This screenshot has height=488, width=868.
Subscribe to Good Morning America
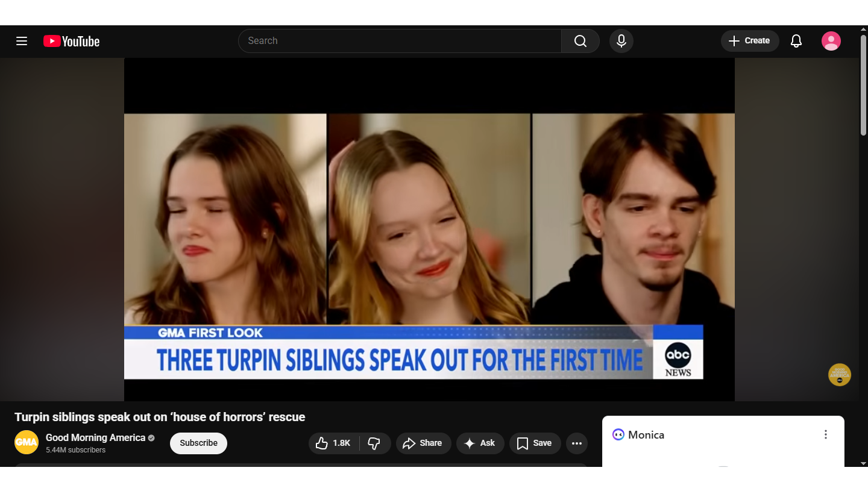(198, 443)
